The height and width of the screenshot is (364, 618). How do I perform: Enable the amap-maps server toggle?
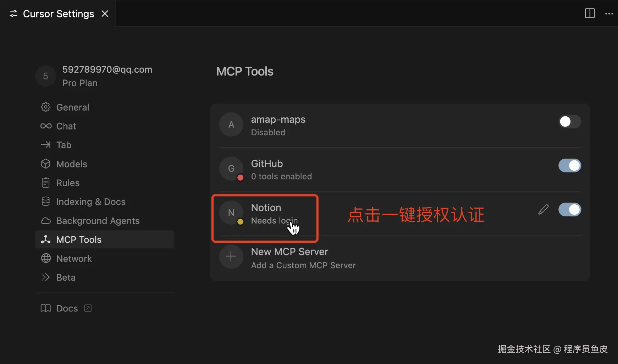click(x=570, y=121)
